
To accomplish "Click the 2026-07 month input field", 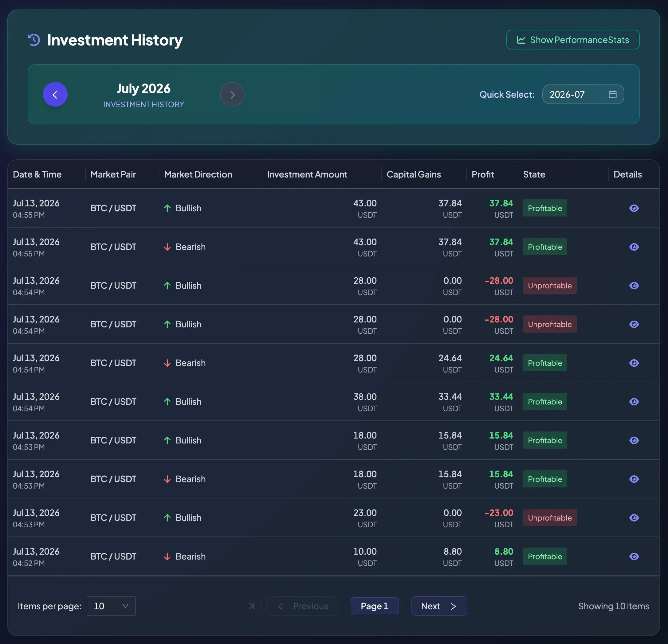I will [583, 94].
